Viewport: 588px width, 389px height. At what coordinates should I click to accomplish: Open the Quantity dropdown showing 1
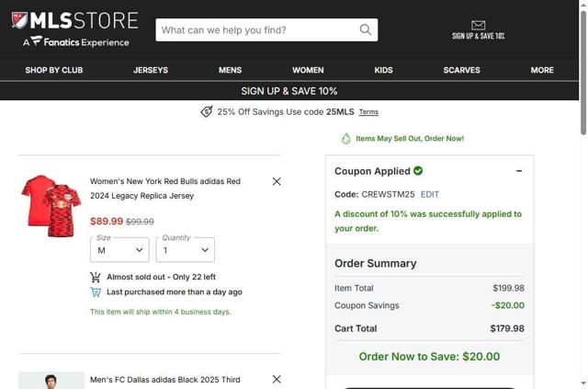pyautogui.click(x=186, y=250)
